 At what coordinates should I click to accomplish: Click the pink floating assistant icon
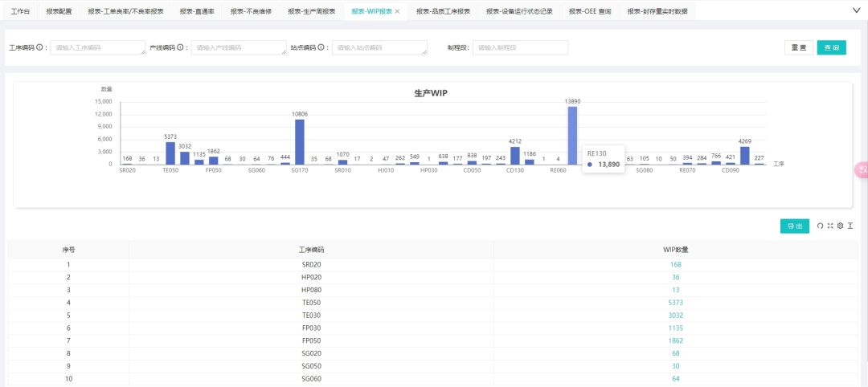point(862,169)
